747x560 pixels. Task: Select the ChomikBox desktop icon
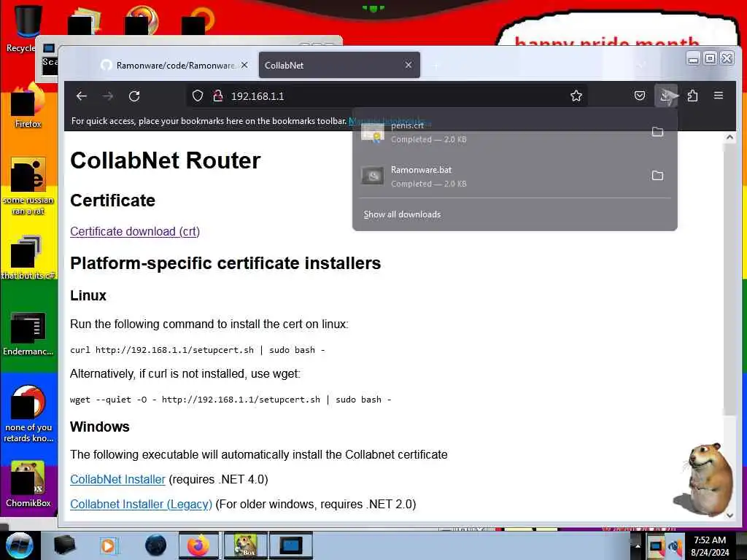(x=28, y=484)
